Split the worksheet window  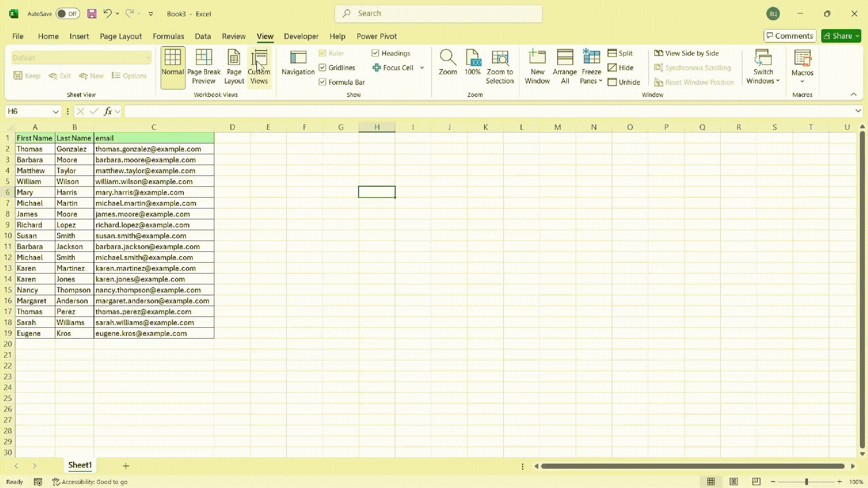[x=620, y=53]
